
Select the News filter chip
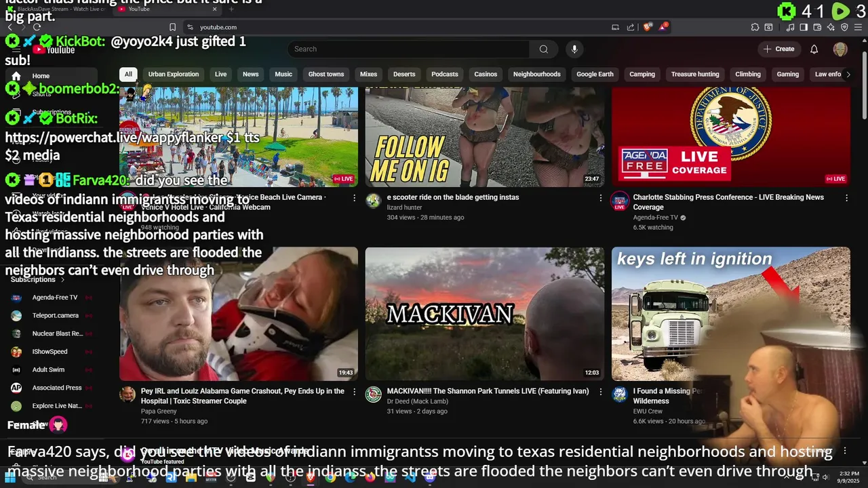point(251,74)
